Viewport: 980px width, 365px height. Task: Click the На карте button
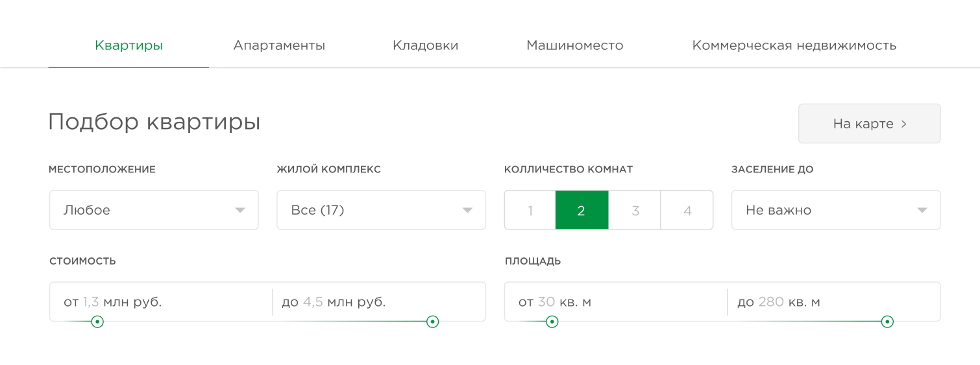870,124
